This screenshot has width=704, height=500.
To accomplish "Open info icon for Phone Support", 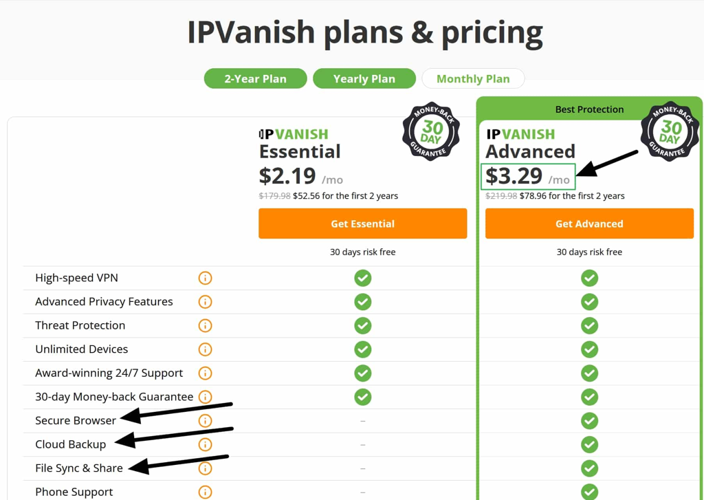I will pos(205,492).
